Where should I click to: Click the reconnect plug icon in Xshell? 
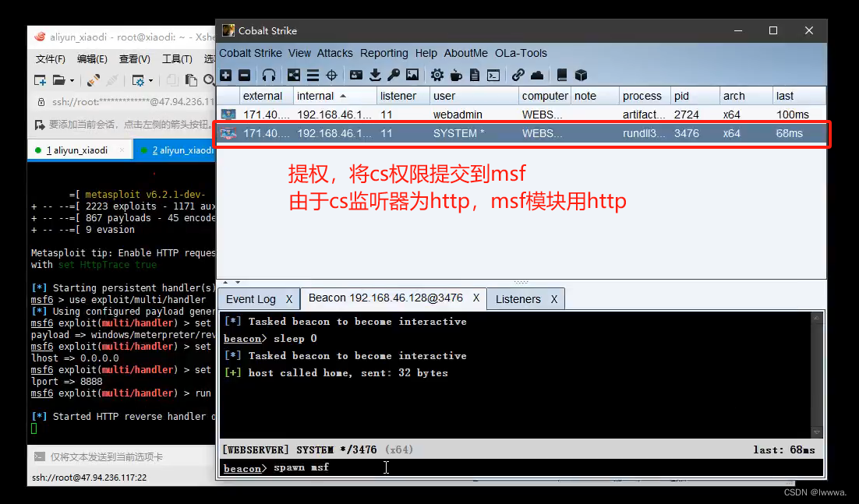pyautogui.click(x=93, y=80)
